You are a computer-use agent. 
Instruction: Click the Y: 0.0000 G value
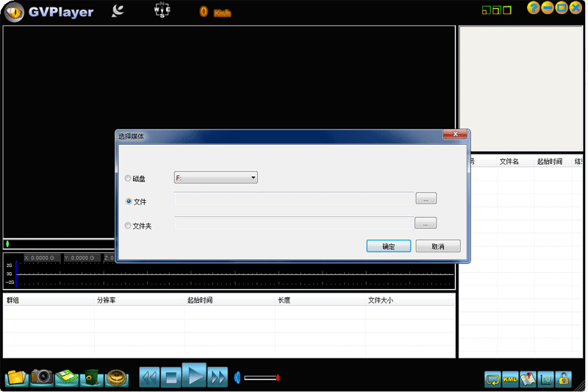click(x=82, y=257)
